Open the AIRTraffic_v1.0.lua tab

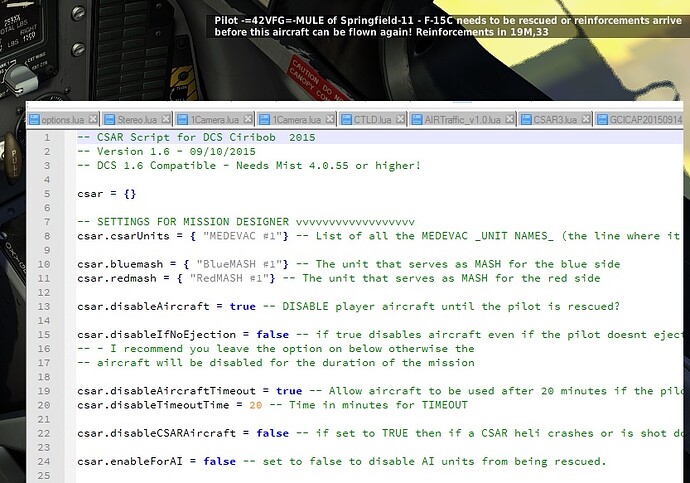point(461,120)
